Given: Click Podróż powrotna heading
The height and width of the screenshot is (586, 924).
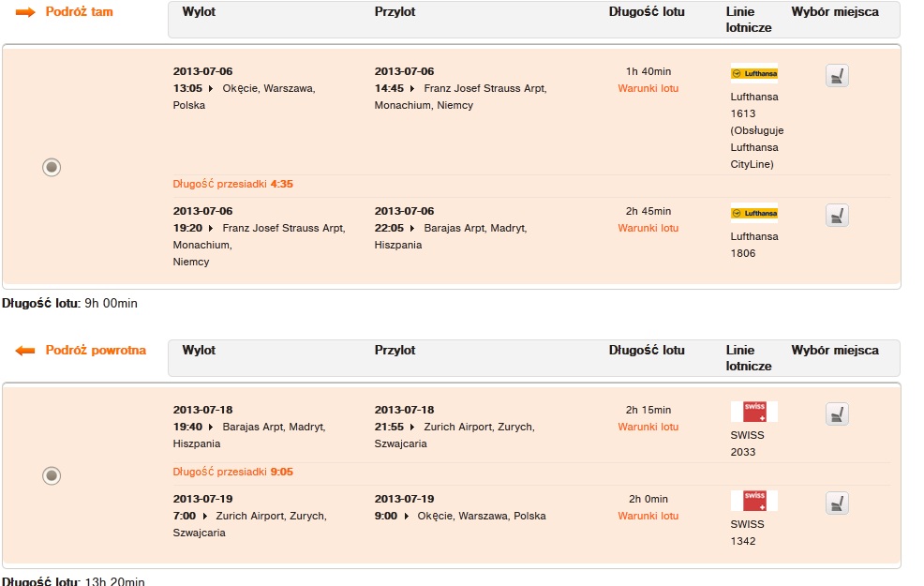Looking at the screenshot, I should tap(96, 350).
